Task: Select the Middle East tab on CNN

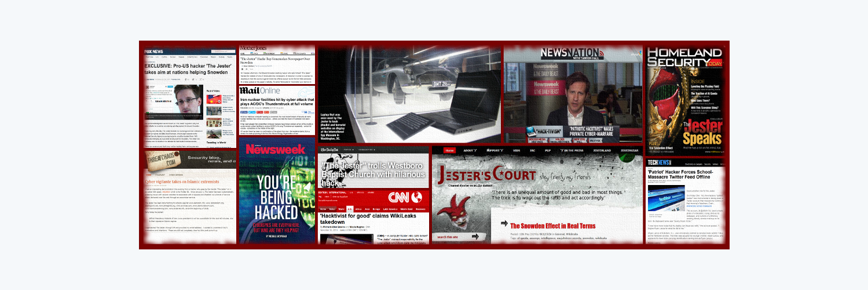Action: coord(406,208)
